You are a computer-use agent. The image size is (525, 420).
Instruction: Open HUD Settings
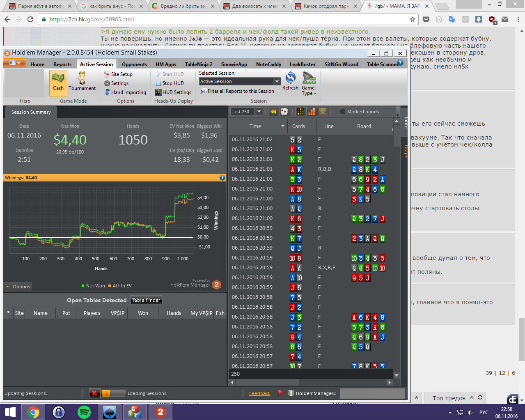coord(177,92)
